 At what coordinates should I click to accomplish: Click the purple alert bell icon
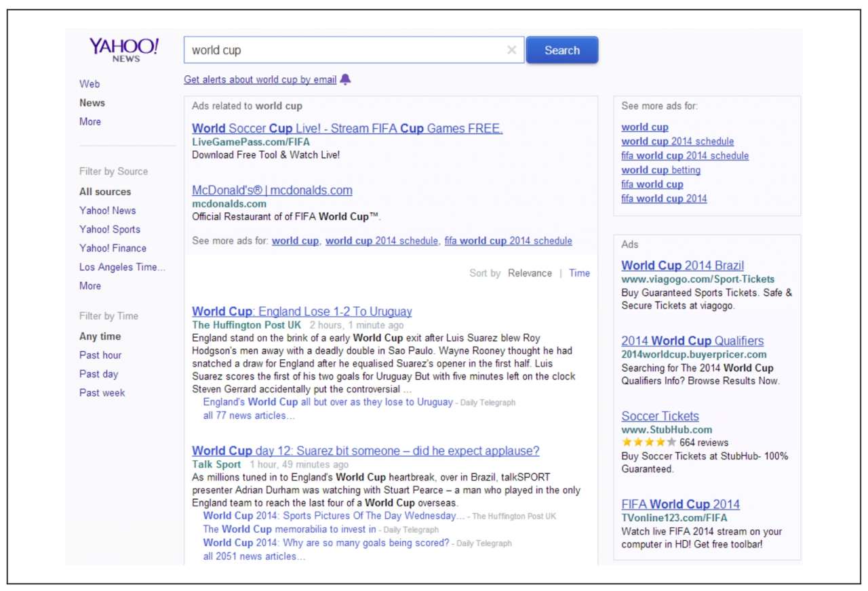345,79
